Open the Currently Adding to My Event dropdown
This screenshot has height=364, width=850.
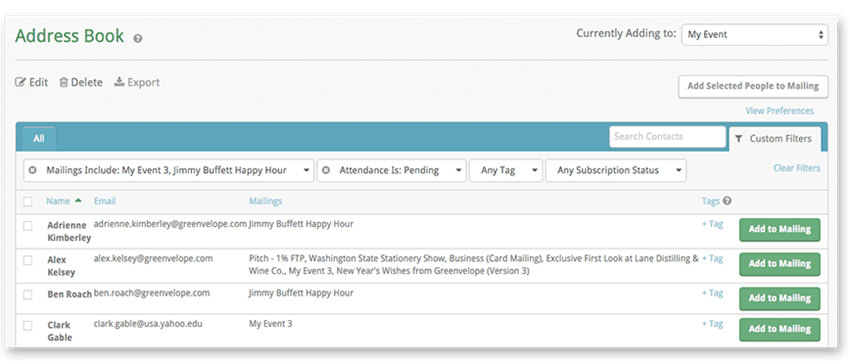[755, 34]
